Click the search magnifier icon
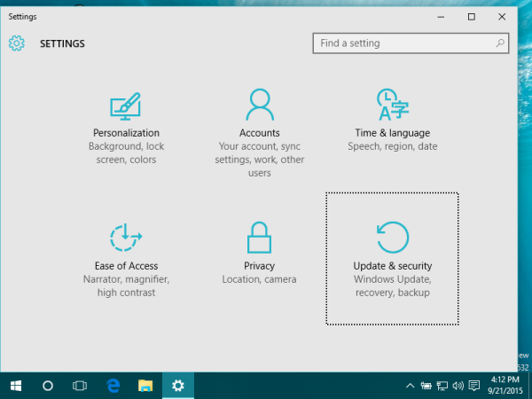The height and width of the screenshot is (399, 532). point(500,43)
